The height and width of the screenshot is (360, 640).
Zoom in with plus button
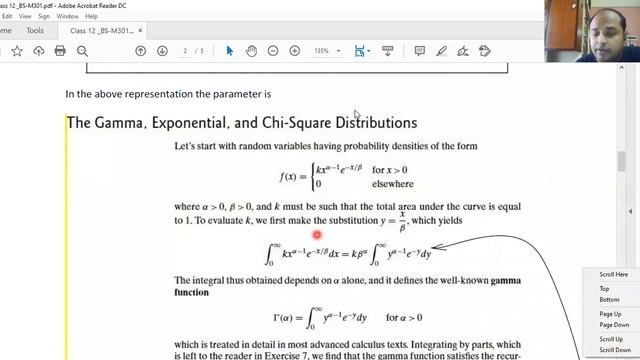click(x=295, y=51)
